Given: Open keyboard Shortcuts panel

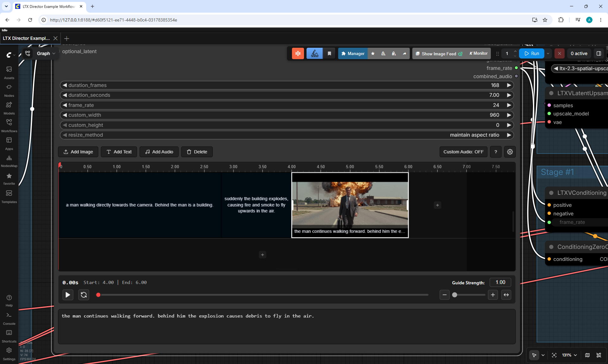Looking at the screenshot, I should click(x=9, y=336).
